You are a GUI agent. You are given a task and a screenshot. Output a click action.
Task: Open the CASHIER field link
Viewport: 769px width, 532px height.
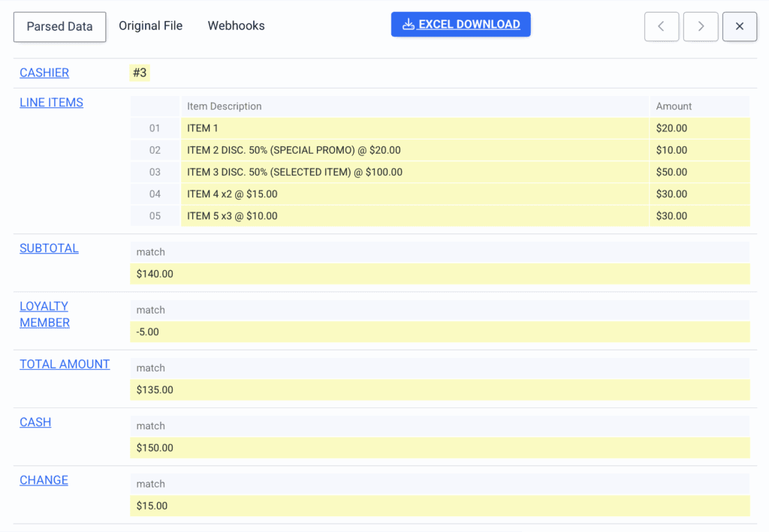(x=44, y=73)
